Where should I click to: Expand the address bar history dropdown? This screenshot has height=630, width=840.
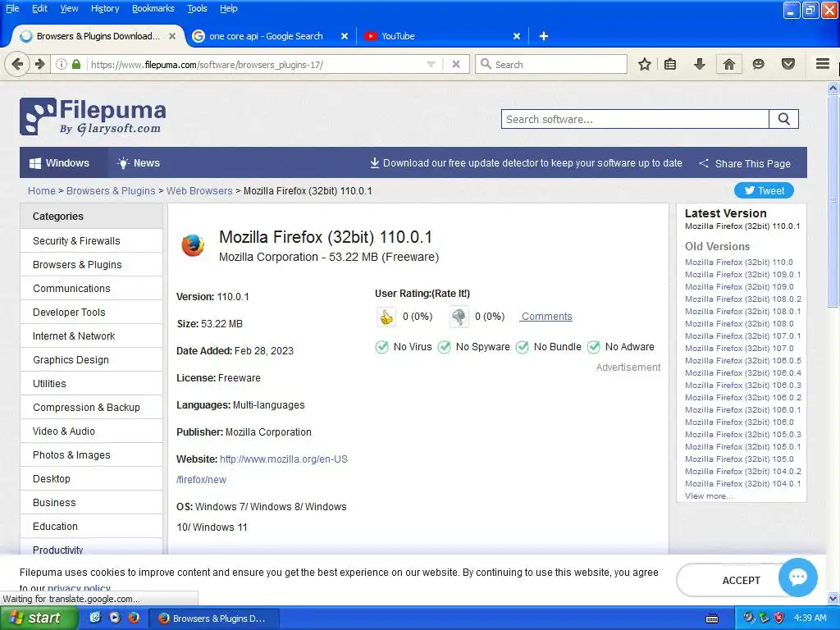click(x=431, y=64)
